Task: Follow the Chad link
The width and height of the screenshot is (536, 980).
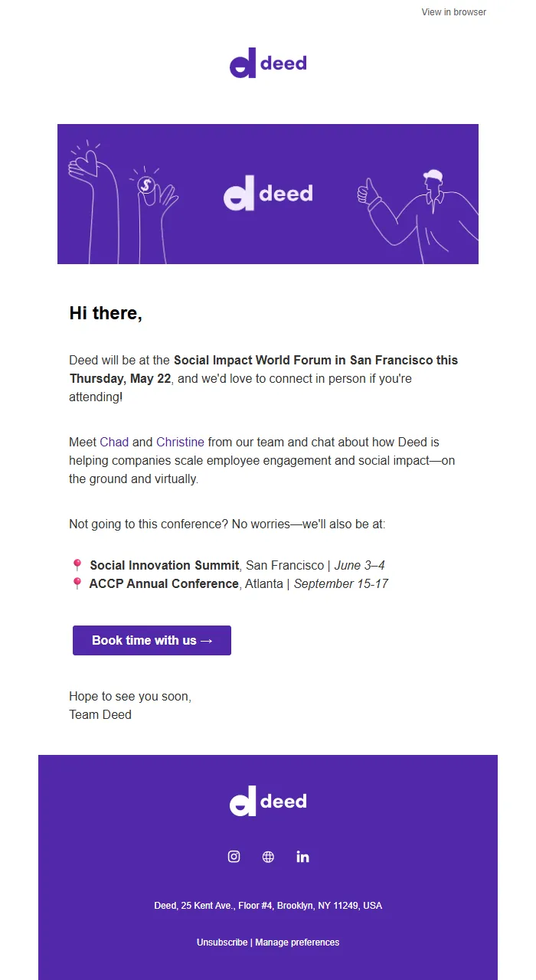Action: tap(114, 442)
